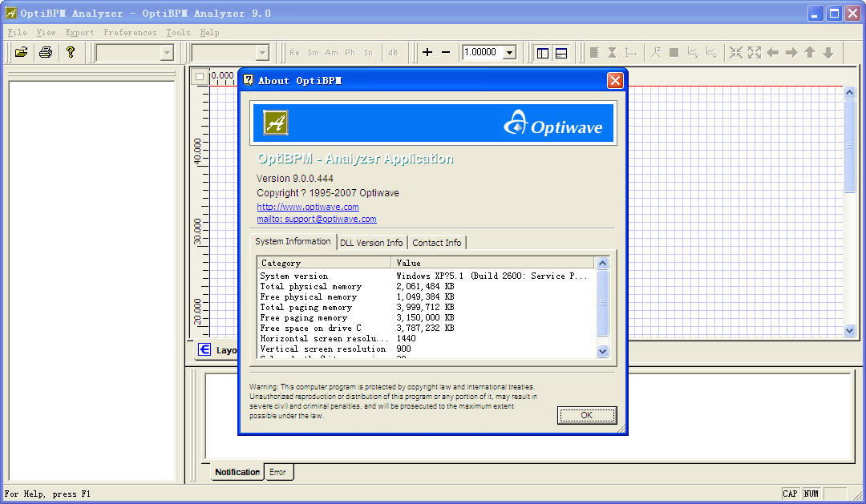Click the vertical scale bar toolbar icon
The image size is (866, 504).
pos(594,52)
